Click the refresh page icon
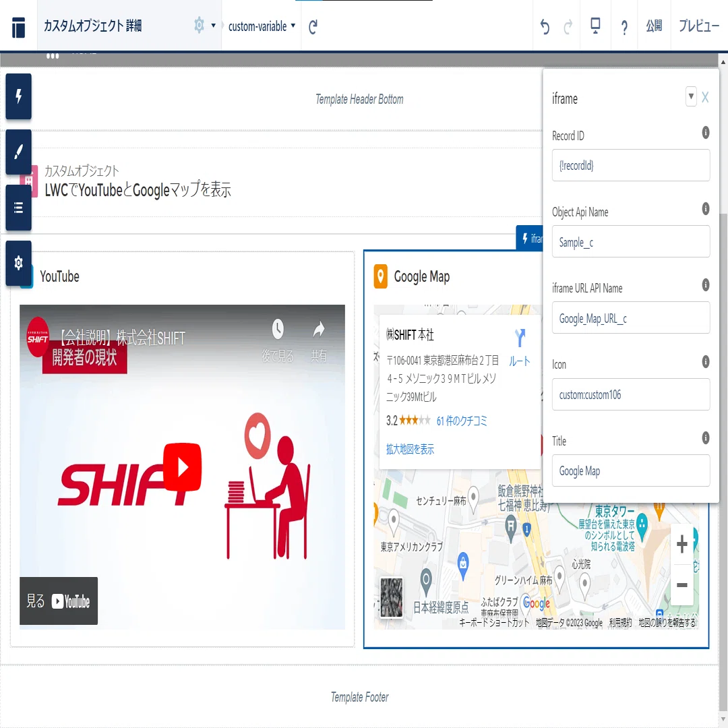The height and width of the screenshot is (728, 728). pos(313,27)
